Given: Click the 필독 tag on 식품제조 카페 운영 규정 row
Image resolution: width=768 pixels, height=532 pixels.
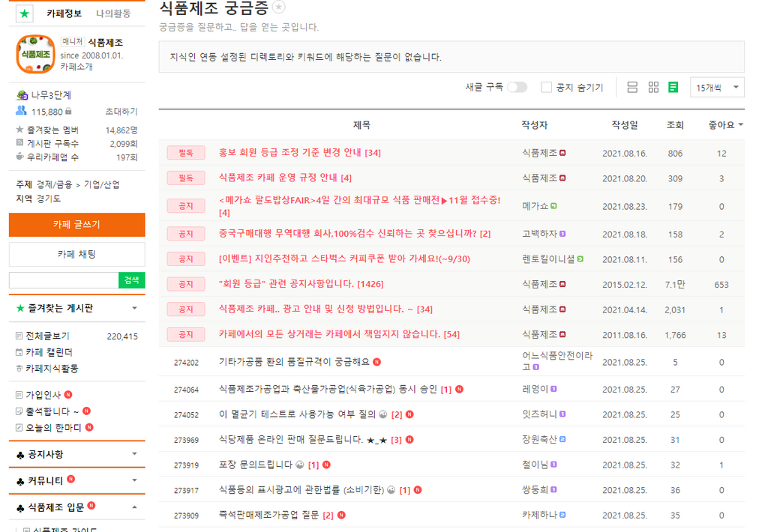Looking at the screenshot, I should [x=186, y=178].
